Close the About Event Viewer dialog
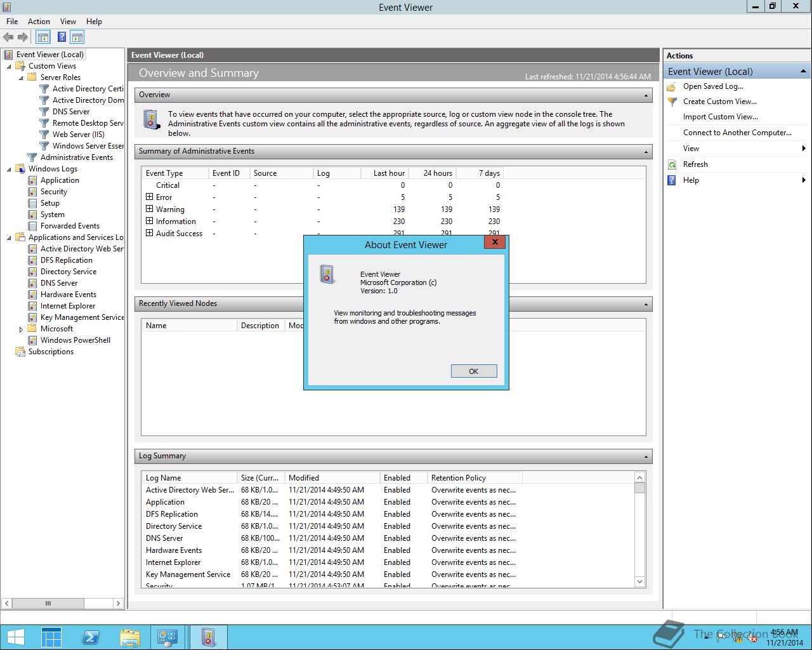 (495, 242)
